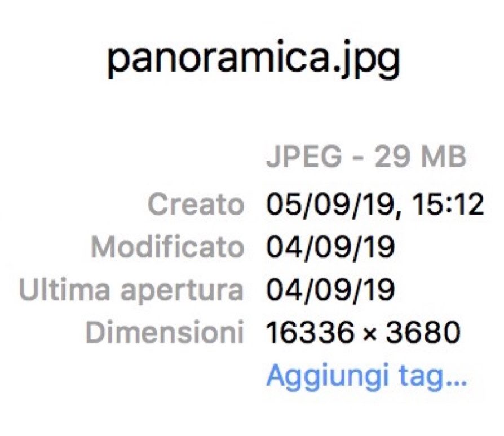
Task: Click the JPEG file type text
Action: [x=303, y=159]
